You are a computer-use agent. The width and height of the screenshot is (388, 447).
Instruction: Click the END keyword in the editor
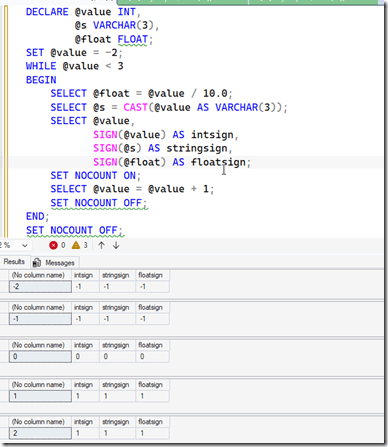35,216
